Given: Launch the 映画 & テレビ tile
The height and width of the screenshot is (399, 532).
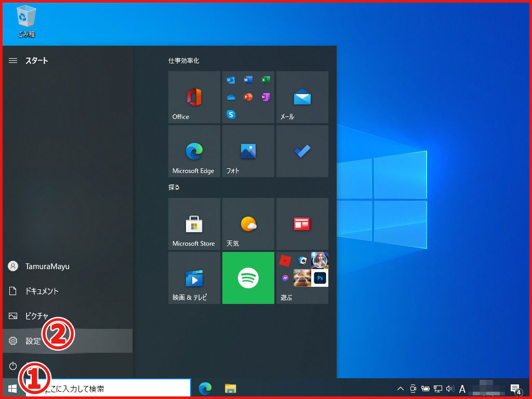Looking at the screenshot, I should pos(194,278).
